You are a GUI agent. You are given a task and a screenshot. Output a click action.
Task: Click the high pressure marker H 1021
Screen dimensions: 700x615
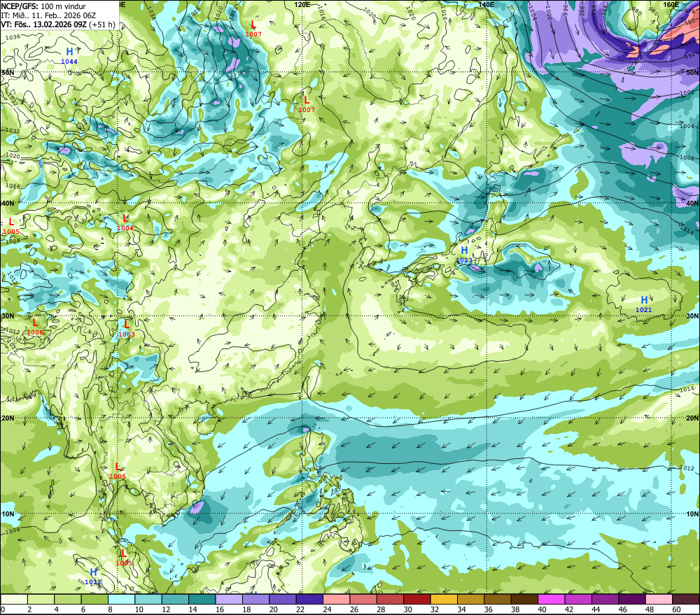644,304
